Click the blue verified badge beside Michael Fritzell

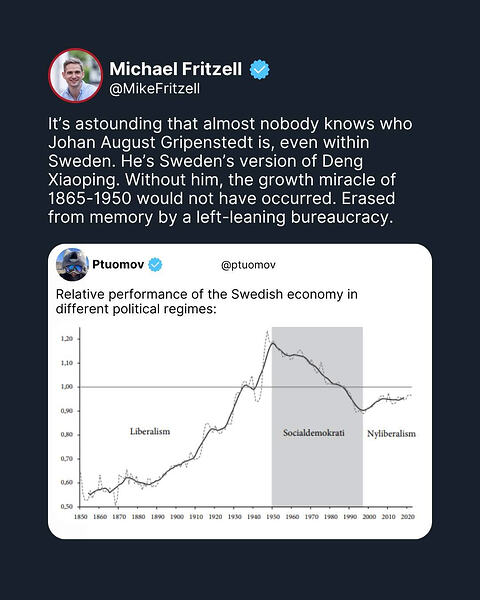coord(260,69)
